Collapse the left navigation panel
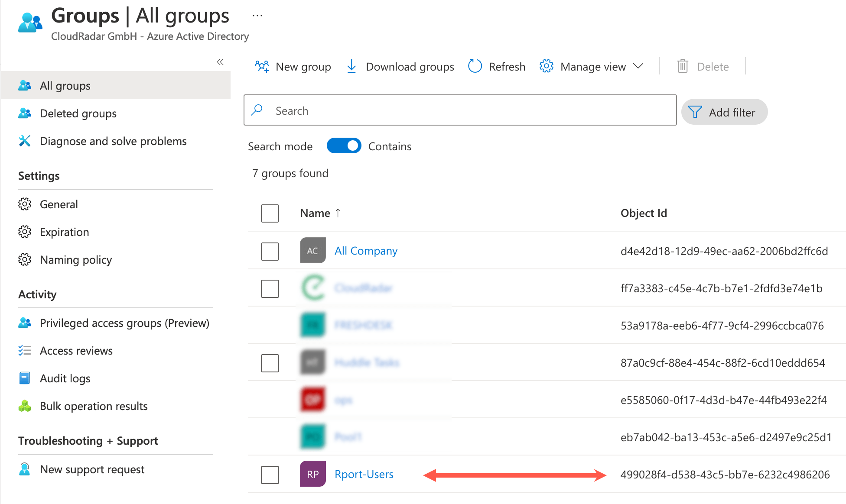 pos(220,62)
